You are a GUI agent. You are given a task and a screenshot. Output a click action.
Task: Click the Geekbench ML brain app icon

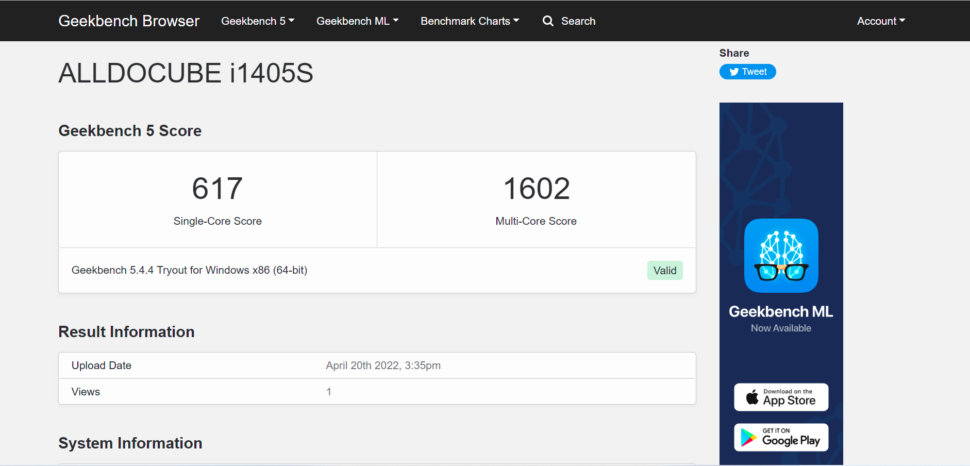click(781, 255)
